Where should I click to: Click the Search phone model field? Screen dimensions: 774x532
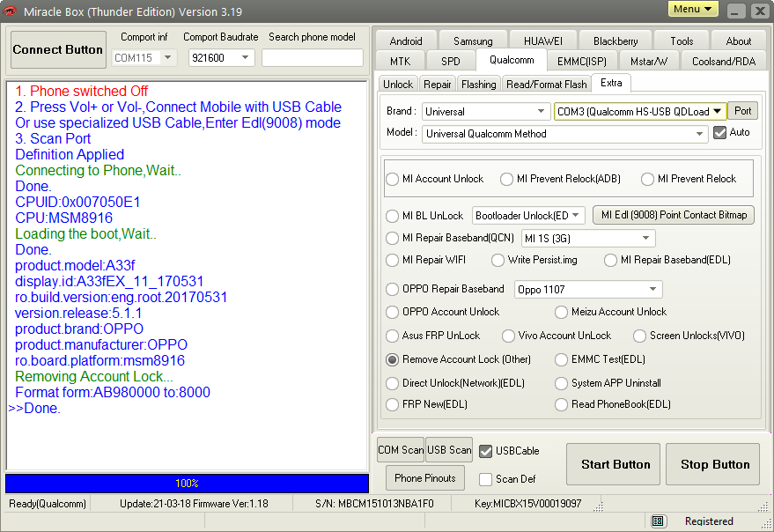[x=312, y=58]
